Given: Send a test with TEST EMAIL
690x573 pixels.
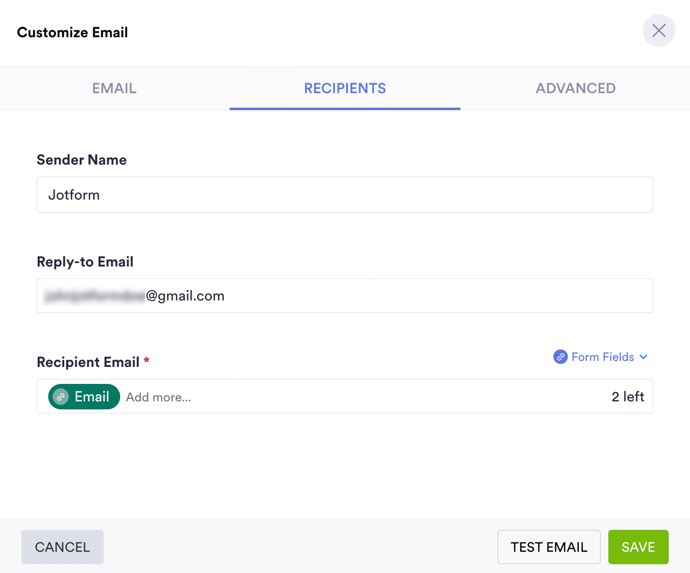Looking at the screenshot, I should (x=549, y=547).
